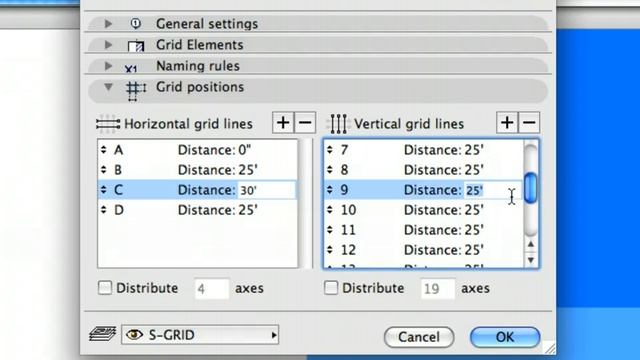Remove a vertical grid line with minus

[529, 123]
